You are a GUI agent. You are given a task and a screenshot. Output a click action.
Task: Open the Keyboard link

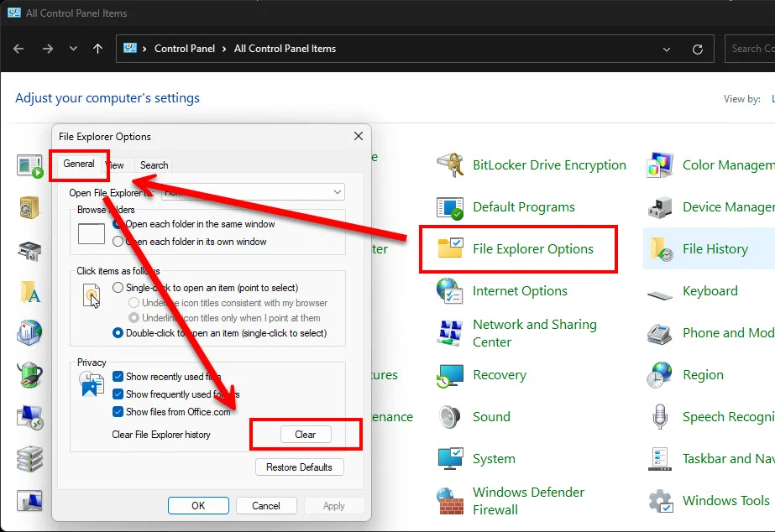710,291
